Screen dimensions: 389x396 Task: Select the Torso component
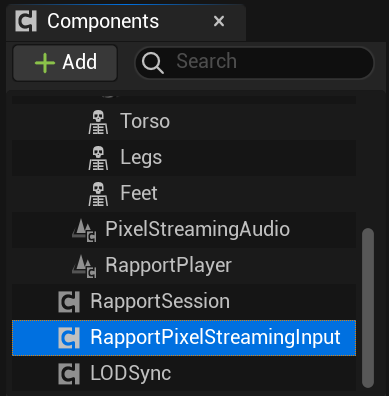pos(184,122)
